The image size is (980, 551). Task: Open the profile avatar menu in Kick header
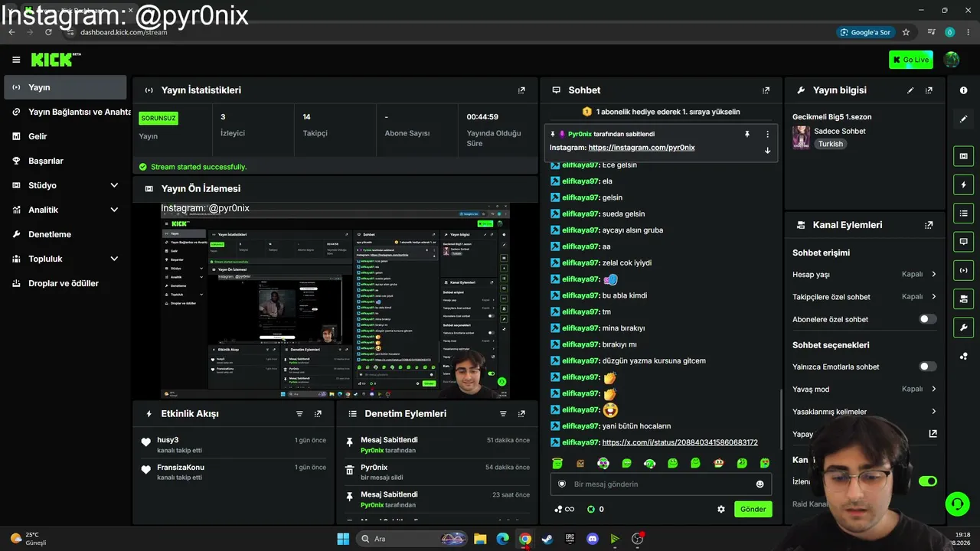click(x=952, y=60)
